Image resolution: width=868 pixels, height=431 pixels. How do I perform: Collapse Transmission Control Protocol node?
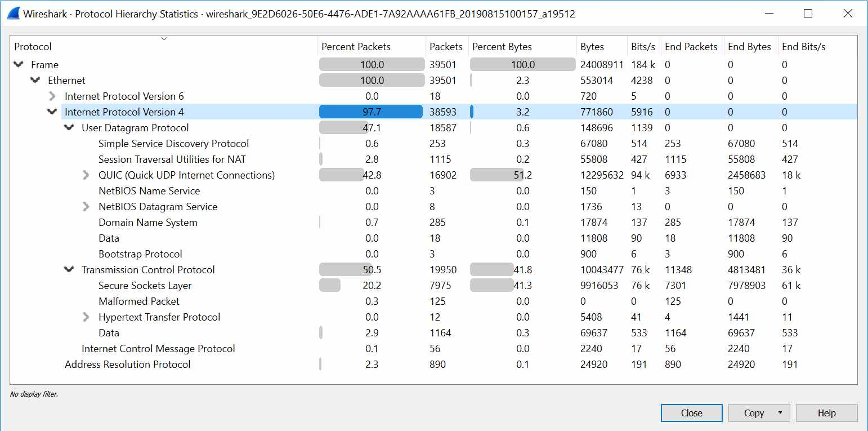click(x=69, y=270)
